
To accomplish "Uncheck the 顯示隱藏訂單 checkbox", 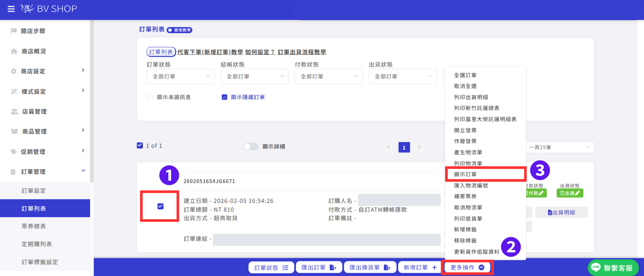I will (224, 97).
